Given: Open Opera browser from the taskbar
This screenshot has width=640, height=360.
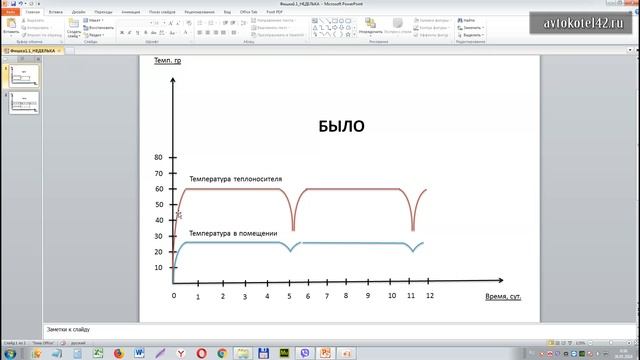Looking at the screenshot, I should point(201,353).
